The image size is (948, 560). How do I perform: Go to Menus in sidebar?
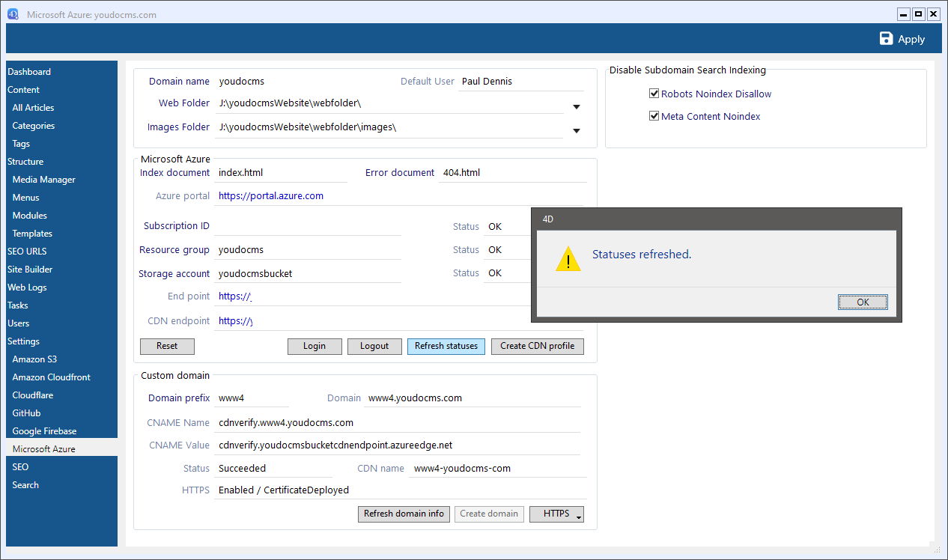[26, 198]
